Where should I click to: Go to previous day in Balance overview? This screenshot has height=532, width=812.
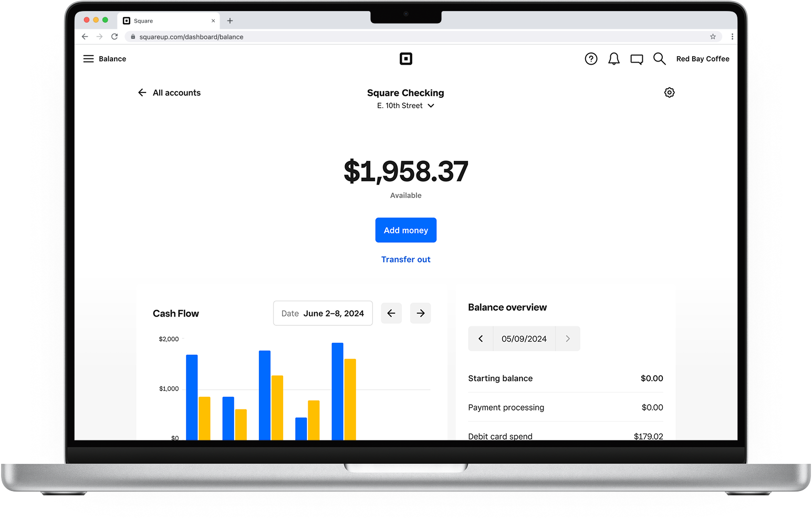pos(481,339)
